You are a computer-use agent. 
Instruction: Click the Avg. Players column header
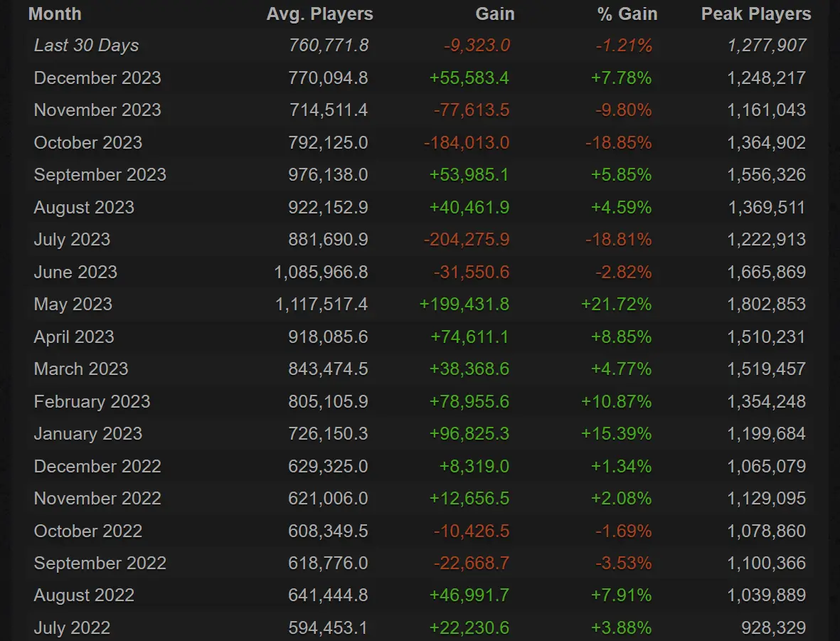coord(320,14)
